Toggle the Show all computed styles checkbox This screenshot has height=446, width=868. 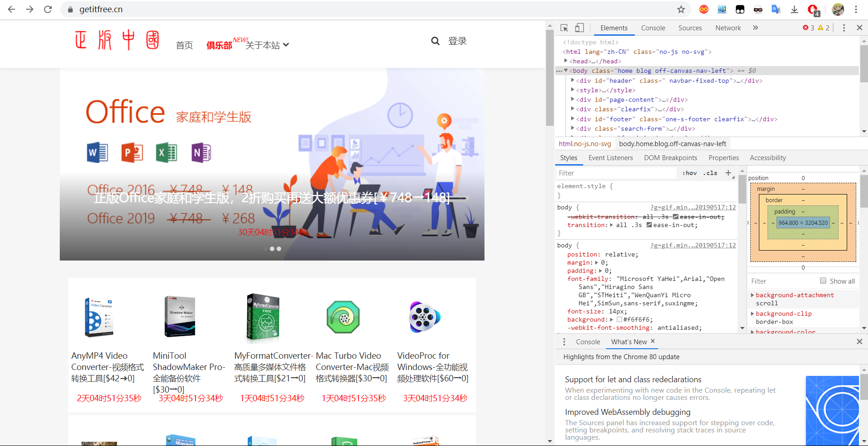pos(823,280)
